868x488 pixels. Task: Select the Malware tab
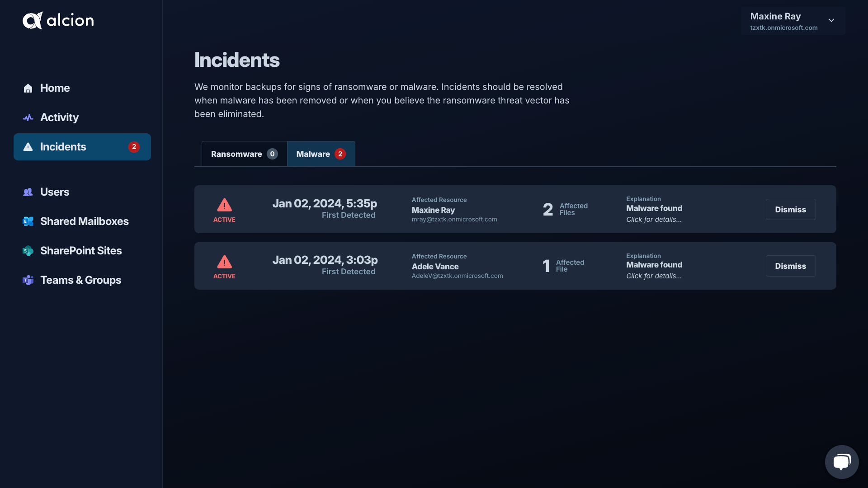[321, 154]
